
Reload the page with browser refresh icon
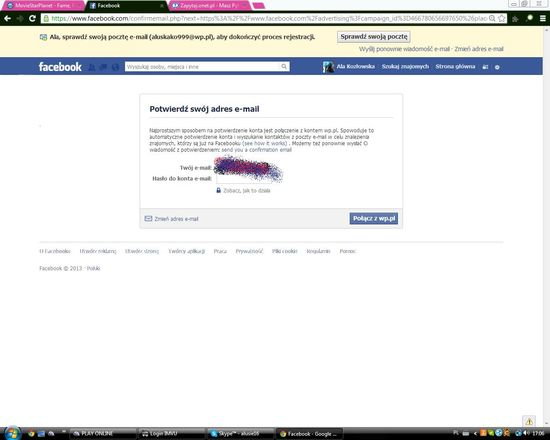click(x=32, y=18)
